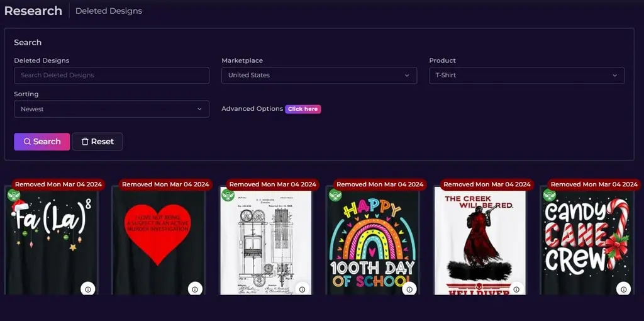Open the Sorting Newest dropdown

[x=112, y=109]
